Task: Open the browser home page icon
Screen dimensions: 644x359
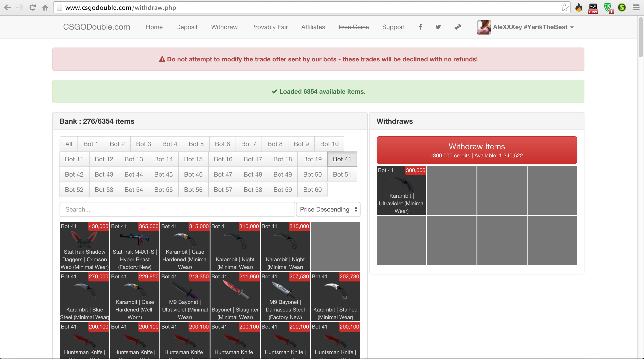Action: [x=45, y=7]
